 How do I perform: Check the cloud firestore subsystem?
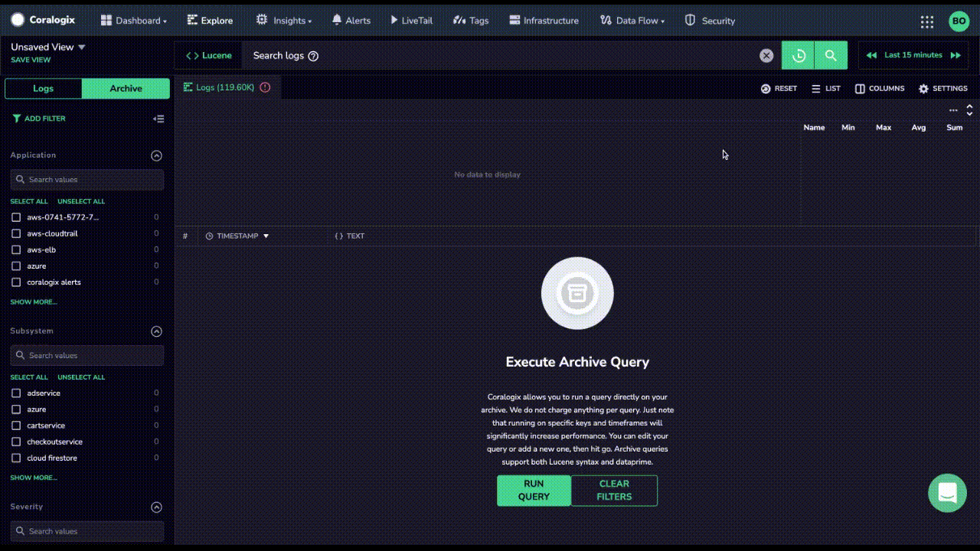(x=16, y=458)
